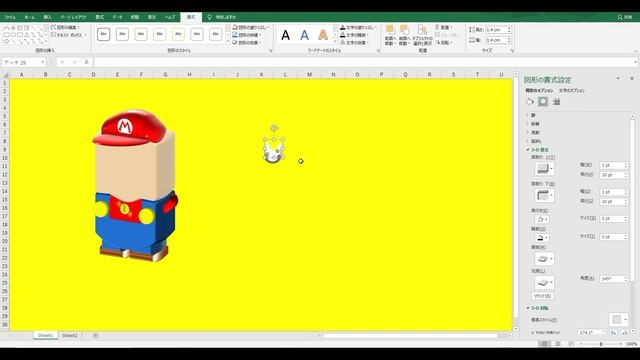Viewport: 640px width, 360px height.
Task: Click the Text Fill (文字の塗りつぶし) icon
Action: [343, 27]
